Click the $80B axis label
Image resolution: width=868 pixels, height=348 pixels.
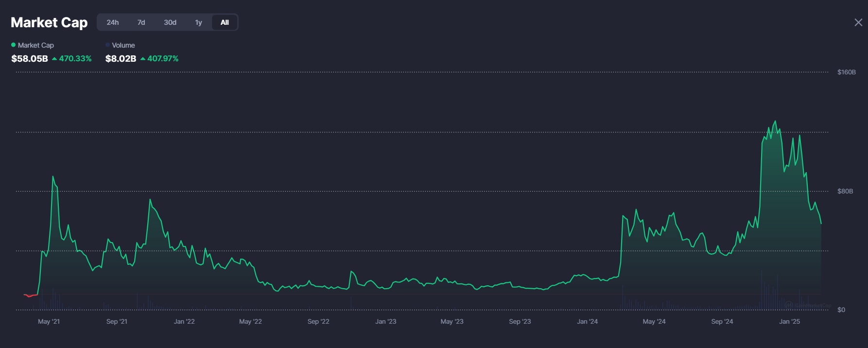tap(845, 191)
